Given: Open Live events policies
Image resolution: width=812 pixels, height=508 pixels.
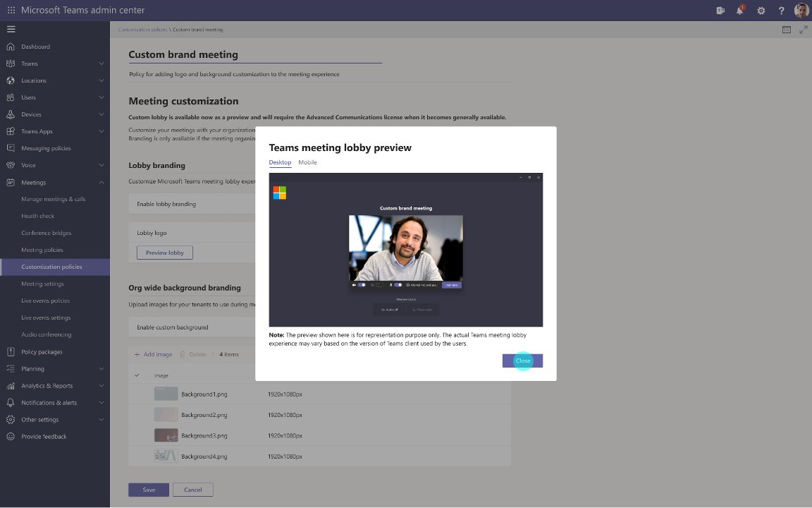Looking at the screenshot, I should pyautogui.click(x=46, y=301).
